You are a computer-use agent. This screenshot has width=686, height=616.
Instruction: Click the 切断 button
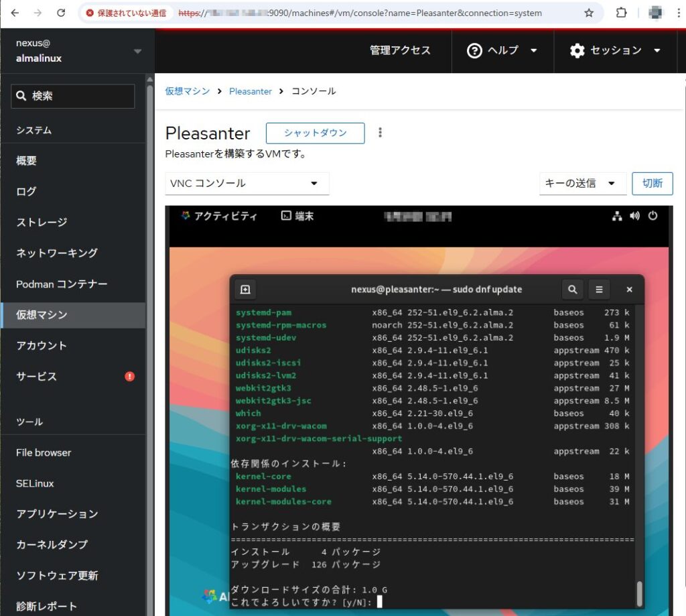click(x=652, y=184)
